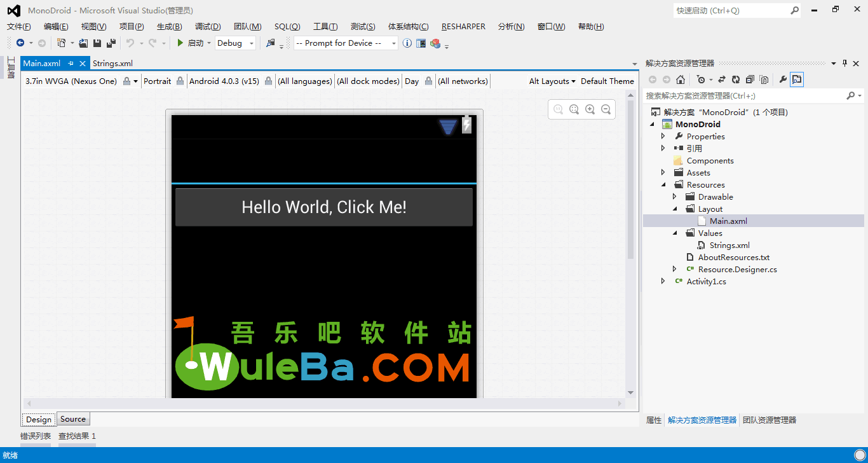
Task: Open the RESHARPER menu
Action: (463, 26)
